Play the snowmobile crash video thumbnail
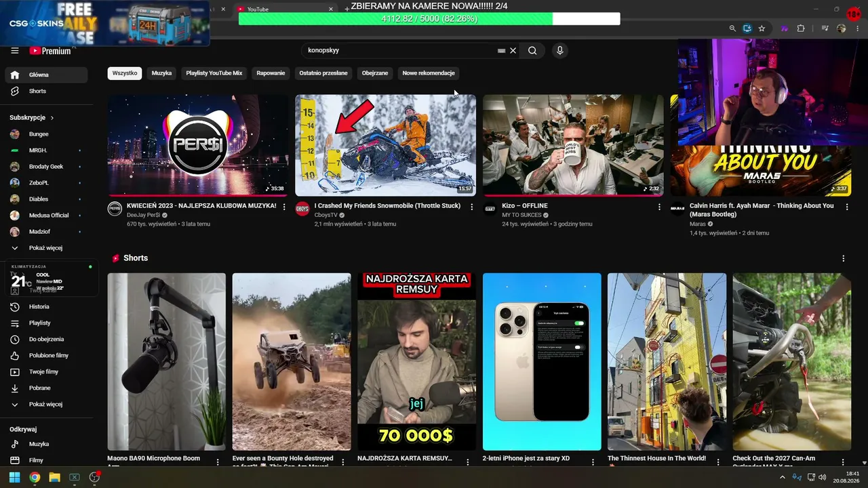This screenshot has width=868, height=488. (385, 145)
